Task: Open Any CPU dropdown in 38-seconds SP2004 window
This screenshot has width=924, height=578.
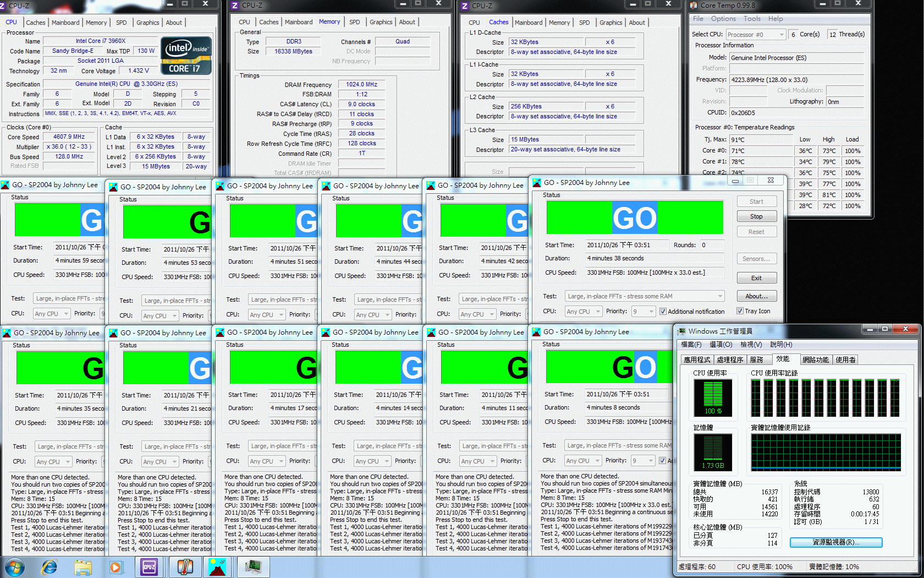Action: (582, 312)
